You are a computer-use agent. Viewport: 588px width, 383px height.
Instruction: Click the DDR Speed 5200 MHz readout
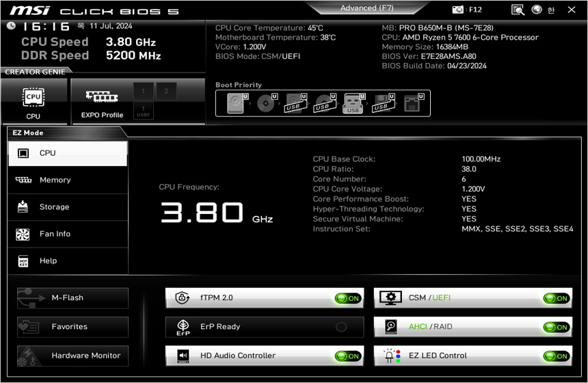[133, 55]
